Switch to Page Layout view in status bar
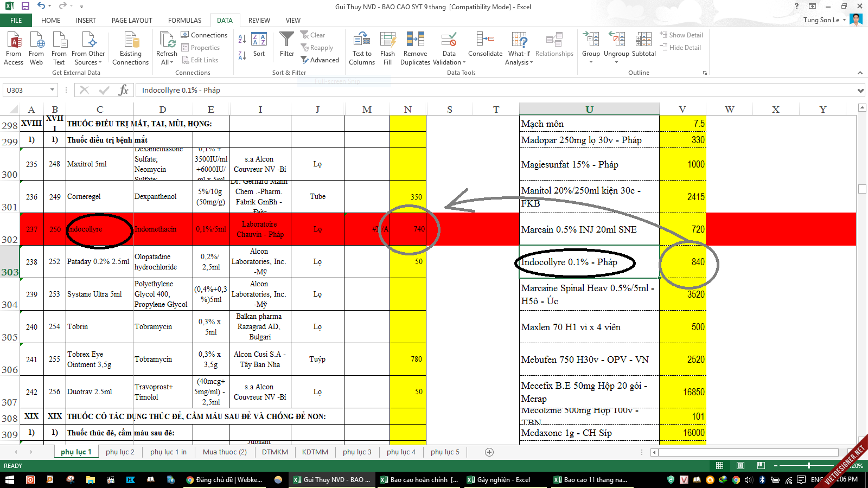 741,466
